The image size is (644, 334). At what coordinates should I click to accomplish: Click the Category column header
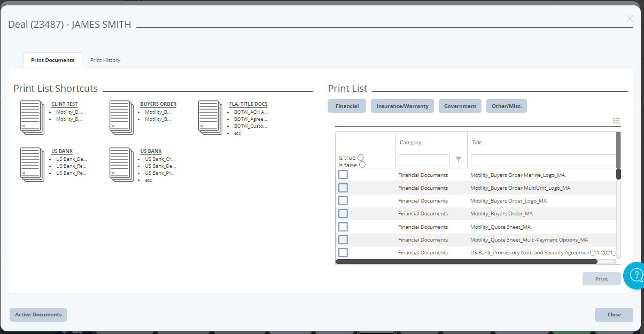click(410, 143)
